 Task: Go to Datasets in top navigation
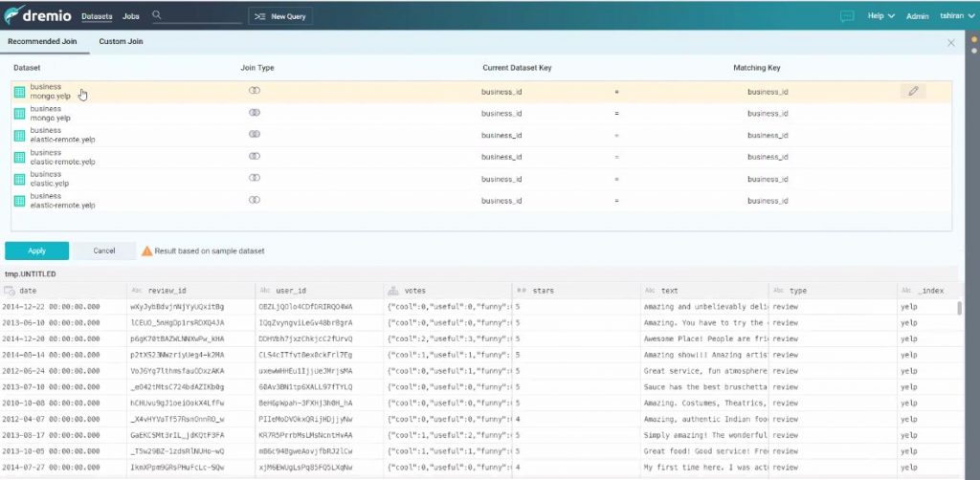pos(96,16)
